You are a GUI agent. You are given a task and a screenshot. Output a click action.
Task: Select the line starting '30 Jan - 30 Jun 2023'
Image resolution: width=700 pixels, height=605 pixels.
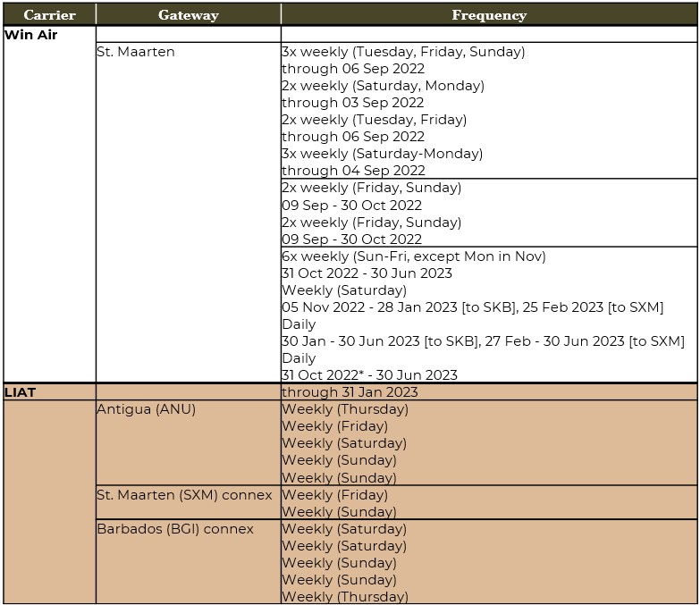click(x=483, y=341)
